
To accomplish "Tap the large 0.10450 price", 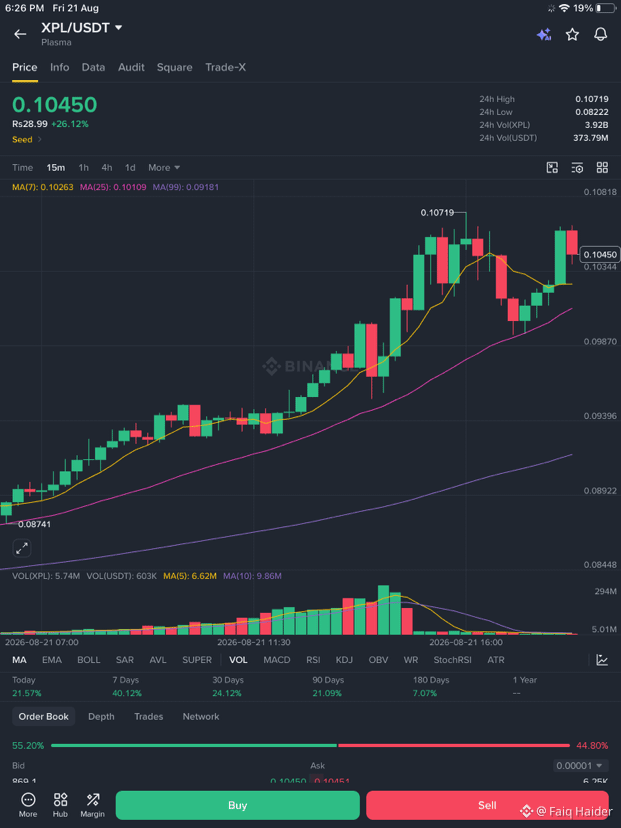I will point(55,105).
